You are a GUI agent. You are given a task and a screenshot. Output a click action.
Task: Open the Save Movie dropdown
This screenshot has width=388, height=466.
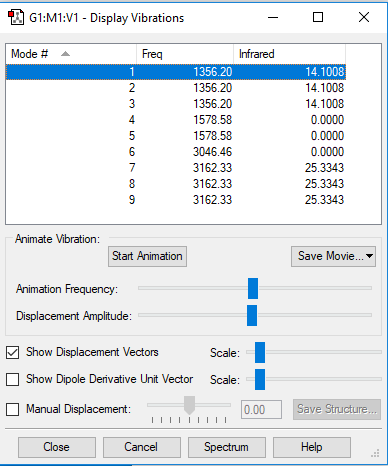(x=333, y=256)
